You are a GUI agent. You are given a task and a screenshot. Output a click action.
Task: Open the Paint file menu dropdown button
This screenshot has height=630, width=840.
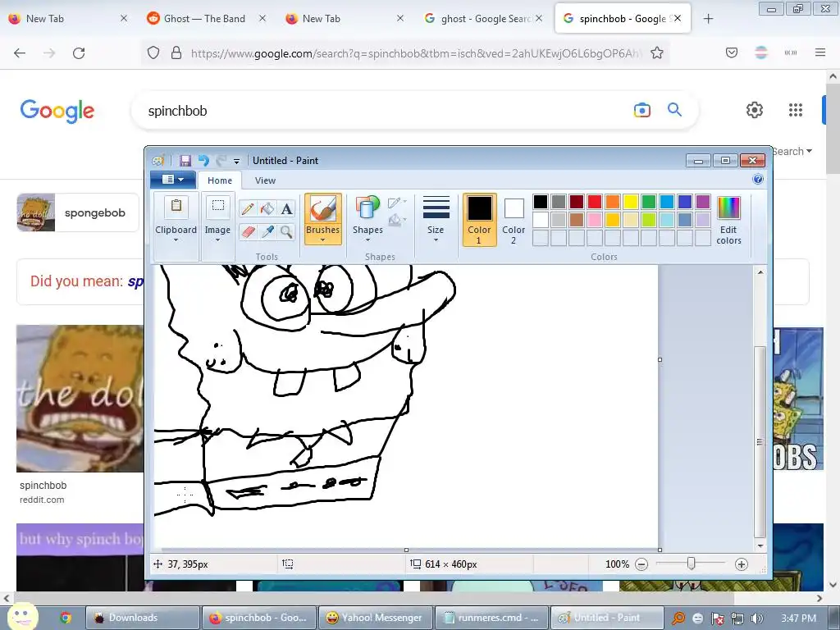[x=172, y=180]
